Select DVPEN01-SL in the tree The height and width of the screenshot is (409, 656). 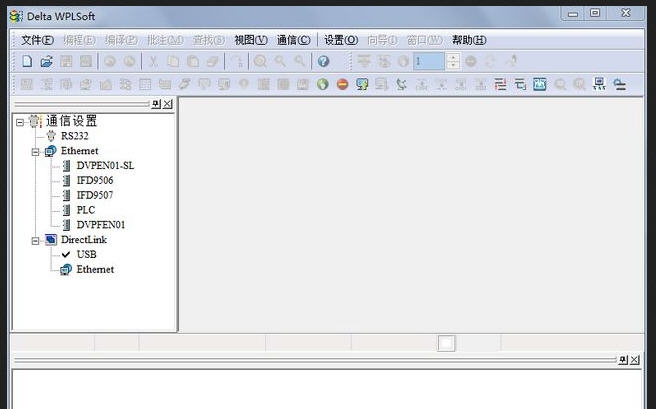(x=105, y=166)
